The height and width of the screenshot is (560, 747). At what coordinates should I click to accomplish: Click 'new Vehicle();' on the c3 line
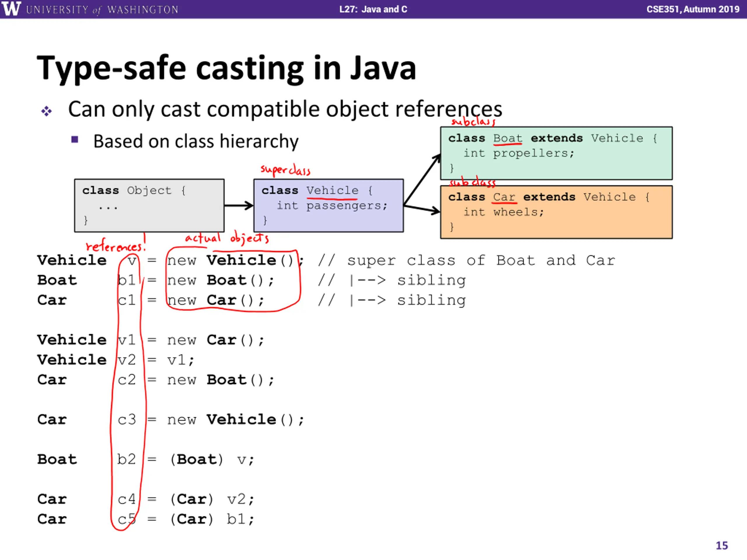coord(236,420)
